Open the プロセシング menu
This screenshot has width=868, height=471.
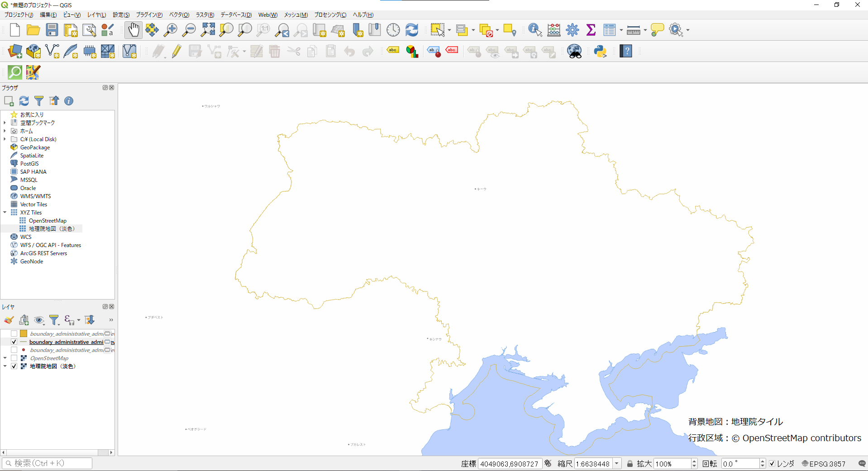pyautogui.click(x=329, y=14)
